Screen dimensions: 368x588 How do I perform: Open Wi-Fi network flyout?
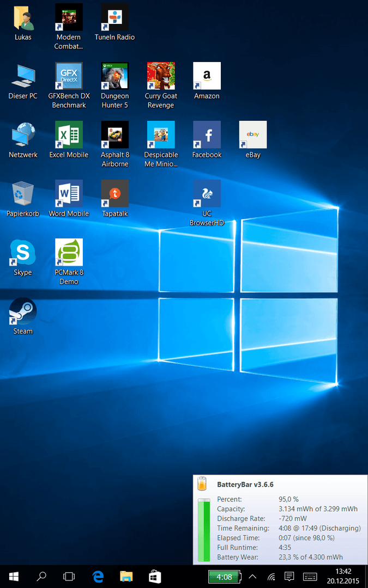272,577
